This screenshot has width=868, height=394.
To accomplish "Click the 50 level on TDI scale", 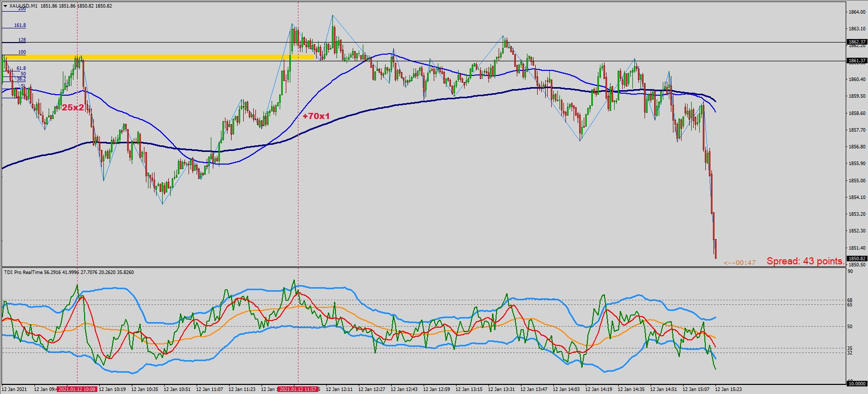I will pos(850,327).
